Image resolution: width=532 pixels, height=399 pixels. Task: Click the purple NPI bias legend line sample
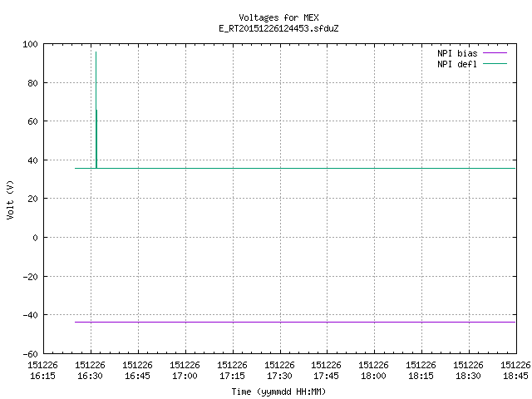click(x=495, y=53)
